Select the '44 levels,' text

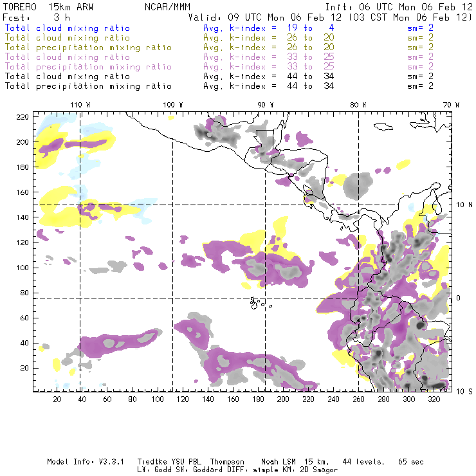[x=363, y=462]
